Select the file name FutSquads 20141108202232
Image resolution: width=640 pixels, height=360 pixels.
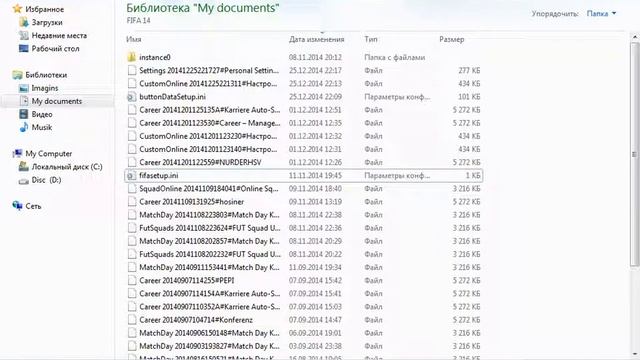click(210, 254)
